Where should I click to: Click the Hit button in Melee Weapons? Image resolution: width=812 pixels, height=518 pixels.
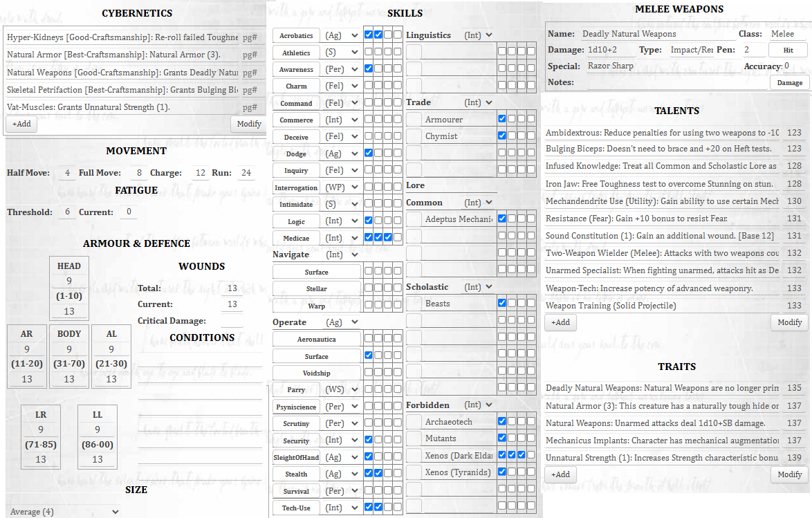pos(788,50)
